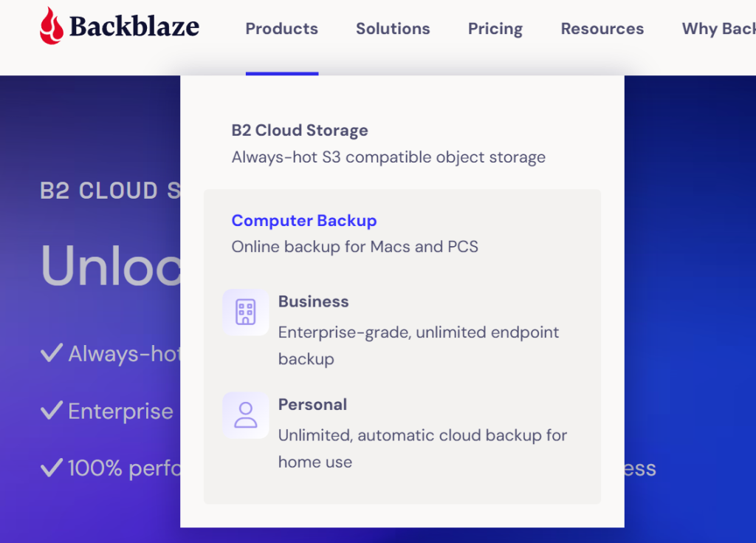Viewport: 756px width, 543px height.
Task: Click 'Online backup for Macs and PCS' text
Action: click(355, 247)
